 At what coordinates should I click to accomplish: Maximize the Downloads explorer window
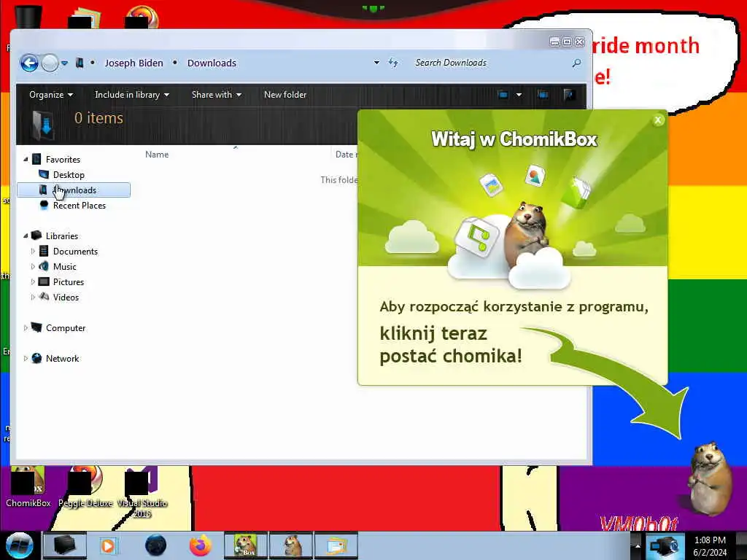[567, 42]
